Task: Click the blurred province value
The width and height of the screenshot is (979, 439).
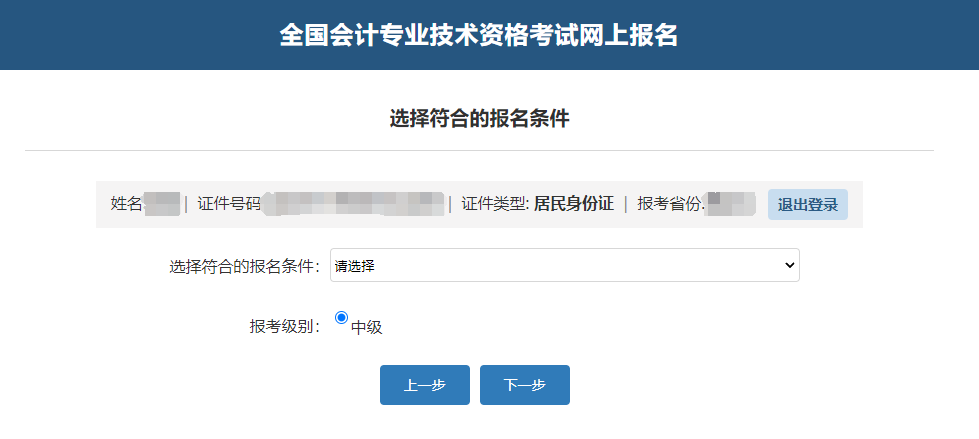Action: point(730,204)
